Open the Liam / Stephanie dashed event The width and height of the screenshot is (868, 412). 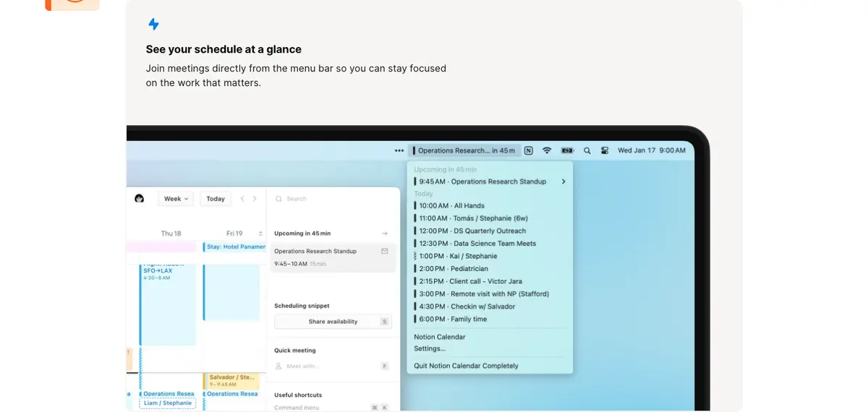point(168,403)
